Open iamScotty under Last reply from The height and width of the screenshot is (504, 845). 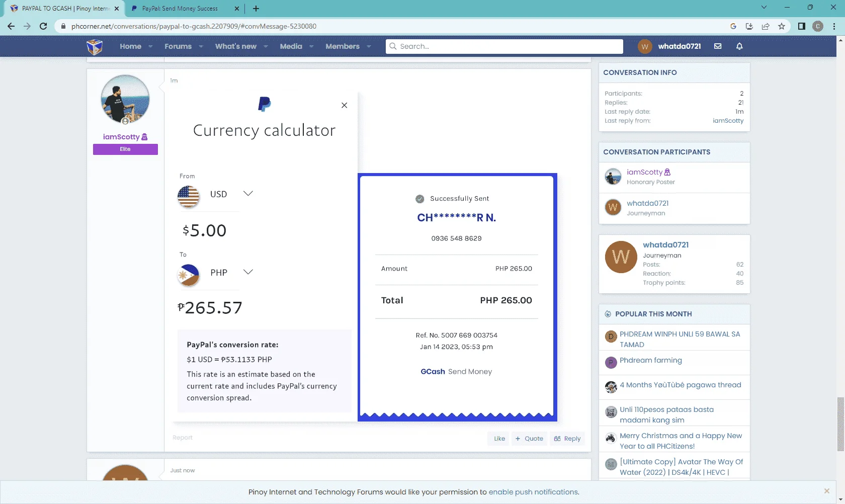tap(728, 121)
